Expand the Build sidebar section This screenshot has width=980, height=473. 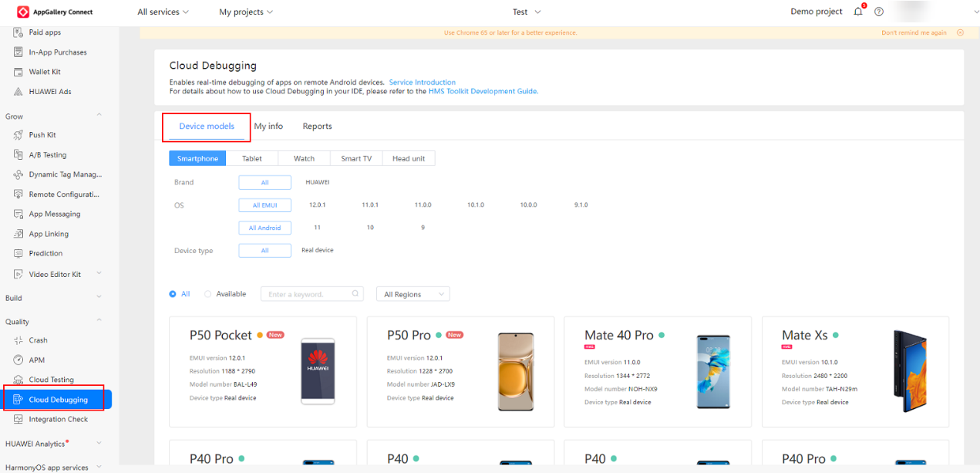[x=99, y=298]
